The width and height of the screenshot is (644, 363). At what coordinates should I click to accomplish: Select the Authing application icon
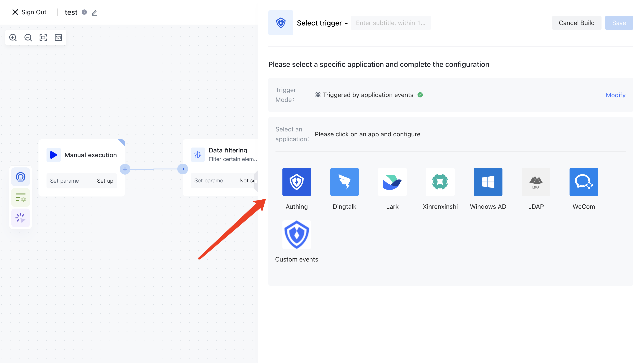point(297,182)
